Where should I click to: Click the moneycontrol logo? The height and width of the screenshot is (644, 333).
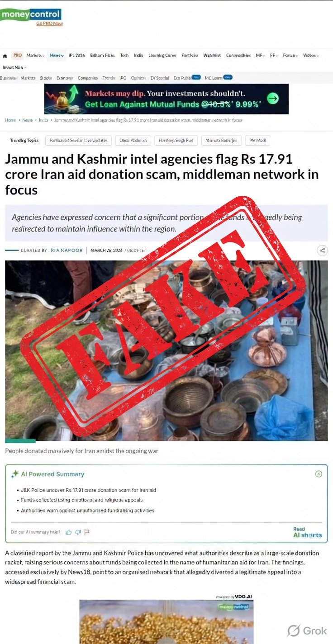point(31,14)
